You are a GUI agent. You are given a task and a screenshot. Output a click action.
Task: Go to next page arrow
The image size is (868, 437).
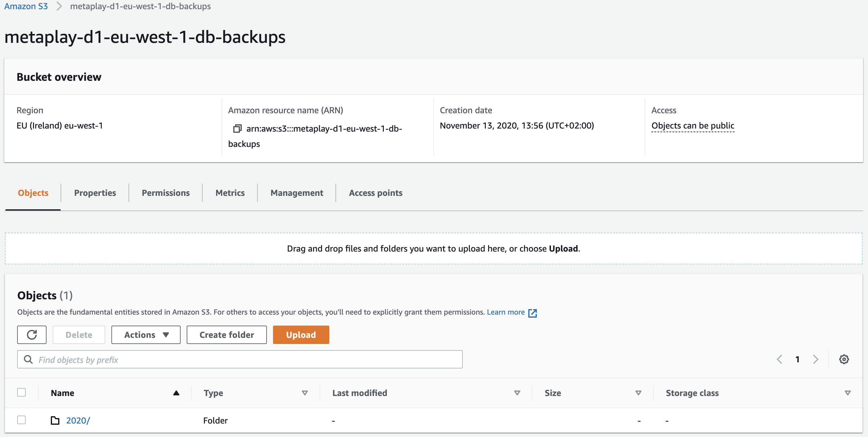[x=815, y=359]
